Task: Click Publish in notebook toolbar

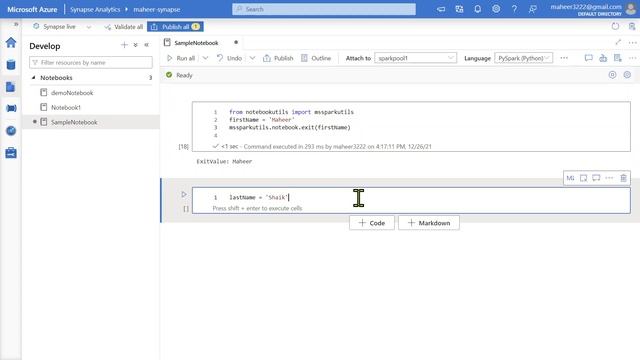Action: tap(278, 58)
